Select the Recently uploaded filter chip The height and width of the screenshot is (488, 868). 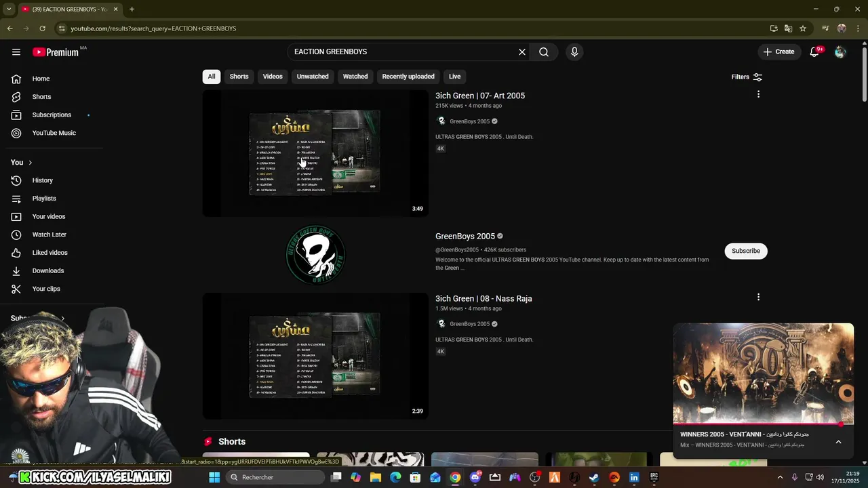click(408, 77)
